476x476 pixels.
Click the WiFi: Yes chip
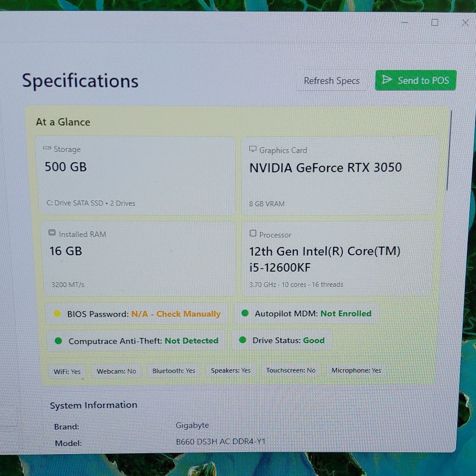click(67, 371)
